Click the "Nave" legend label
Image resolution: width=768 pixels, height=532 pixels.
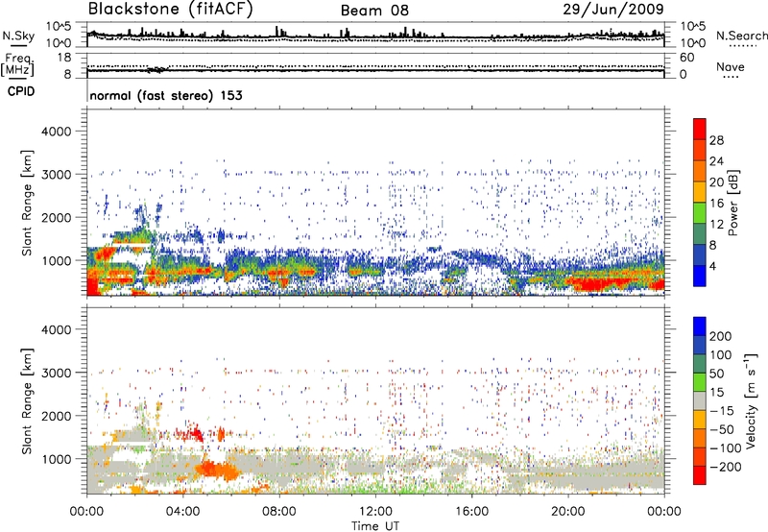tap(731, 66)
